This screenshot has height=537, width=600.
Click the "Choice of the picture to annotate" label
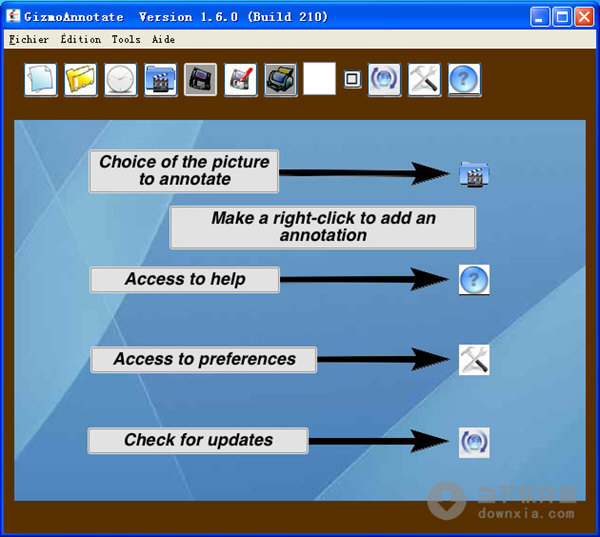184,171
